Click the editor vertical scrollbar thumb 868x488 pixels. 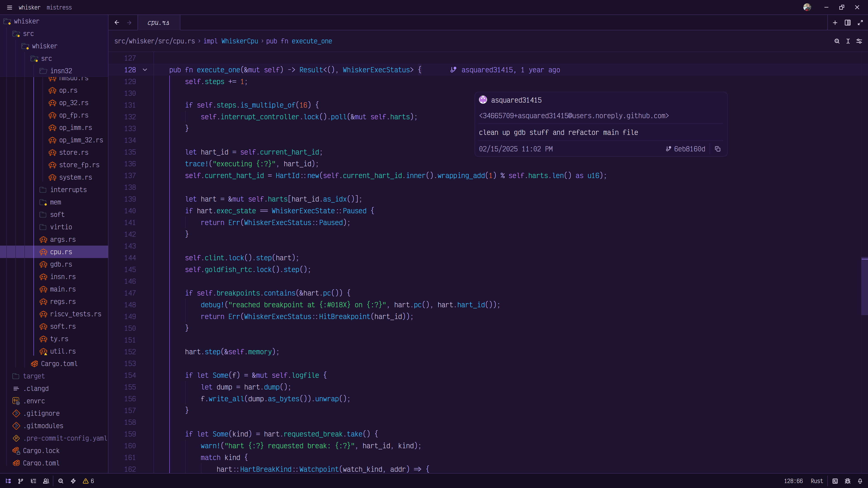pos(864,287)
